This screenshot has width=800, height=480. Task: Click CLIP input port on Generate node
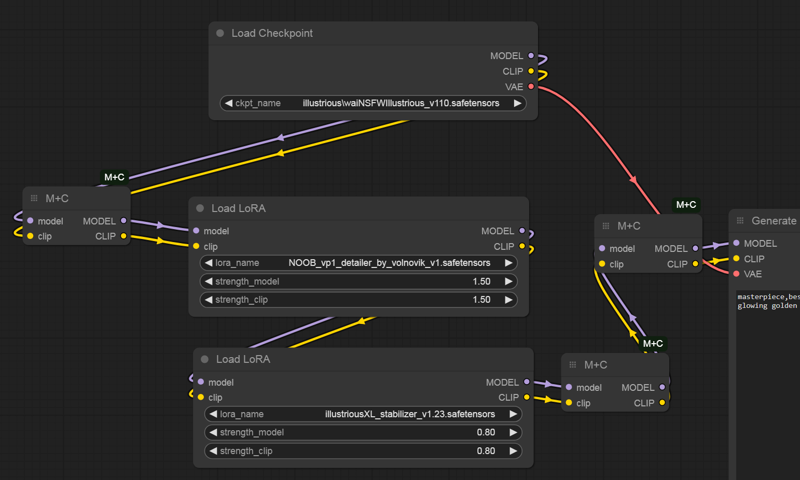[x=736, y=259]
